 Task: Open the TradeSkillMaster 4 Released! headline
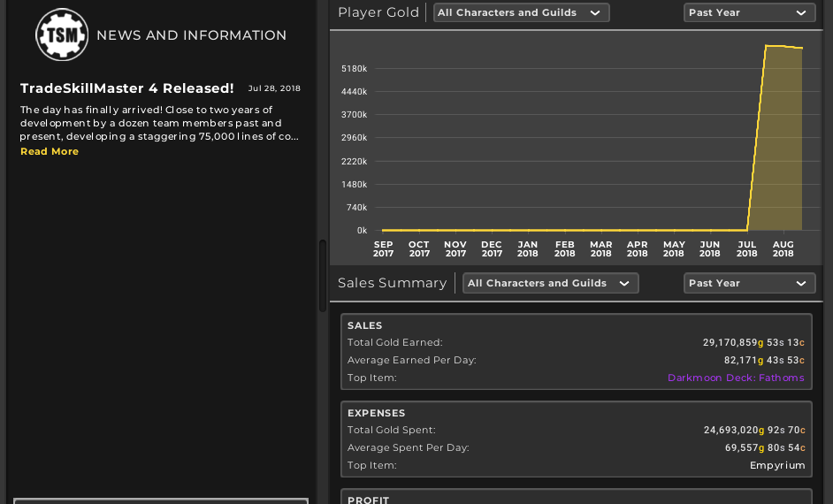pyautogui.click(x=127, y=88)
